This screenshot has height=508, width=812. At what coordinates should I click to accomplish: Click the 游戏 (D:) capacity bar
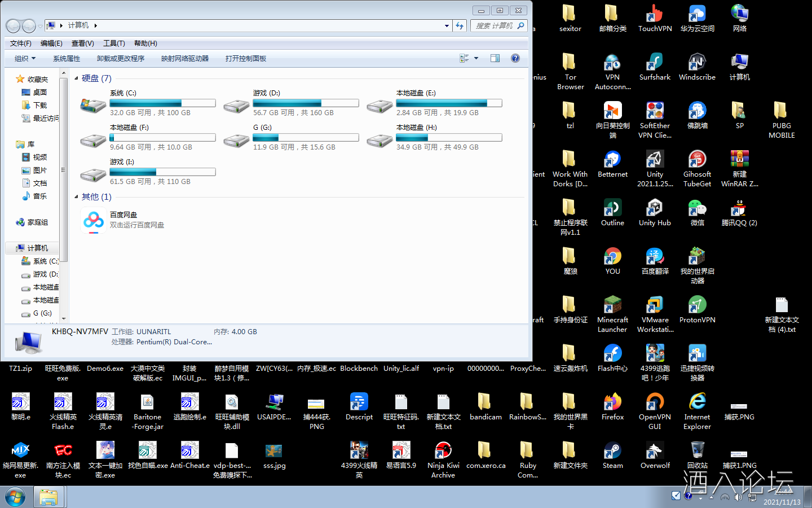tap(306, 103)
